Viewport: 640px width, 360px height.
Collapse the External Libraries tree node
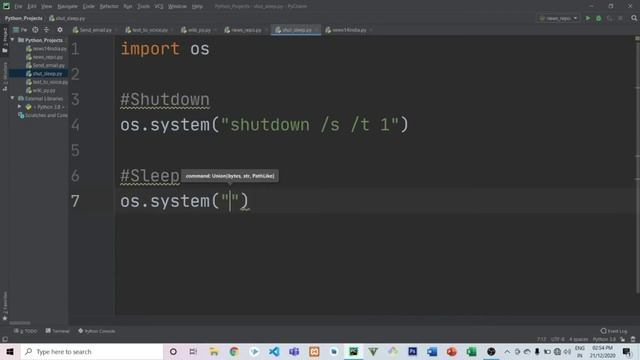coord(13,98)
